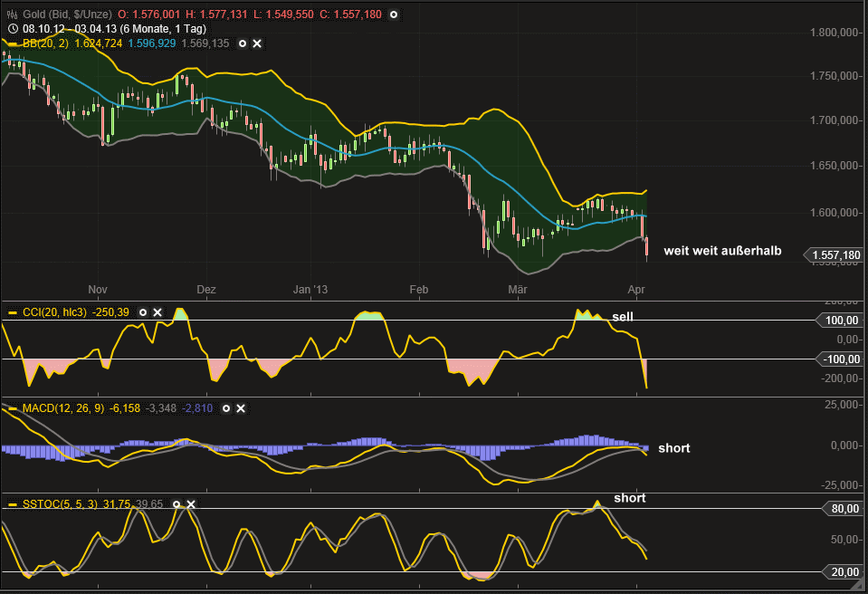This screenshot has width=868, height=594.
Task: Open the CCI(20, hlc3) settings circle icon
Action: click(143, 312)
